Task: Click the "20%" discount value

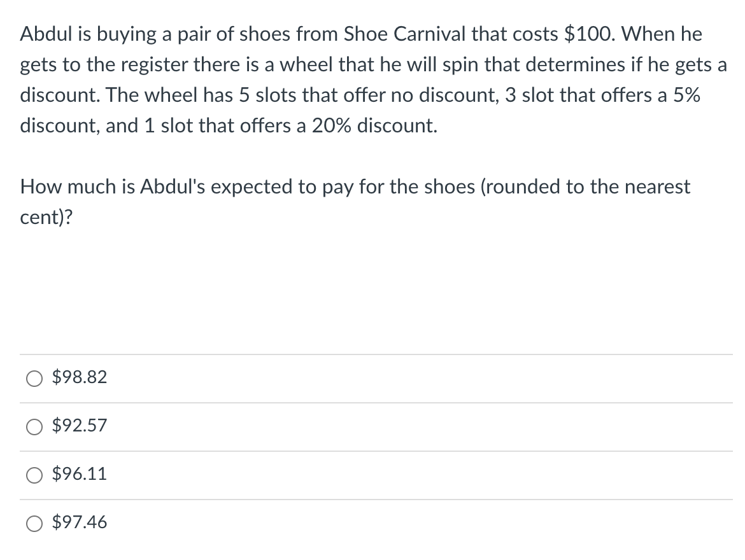Action: point(330,126)
